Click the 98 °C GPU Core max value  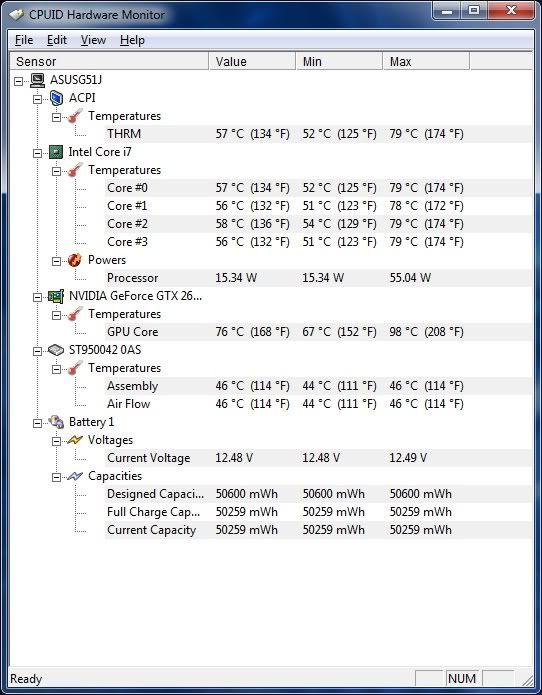[x=426, y=332]
